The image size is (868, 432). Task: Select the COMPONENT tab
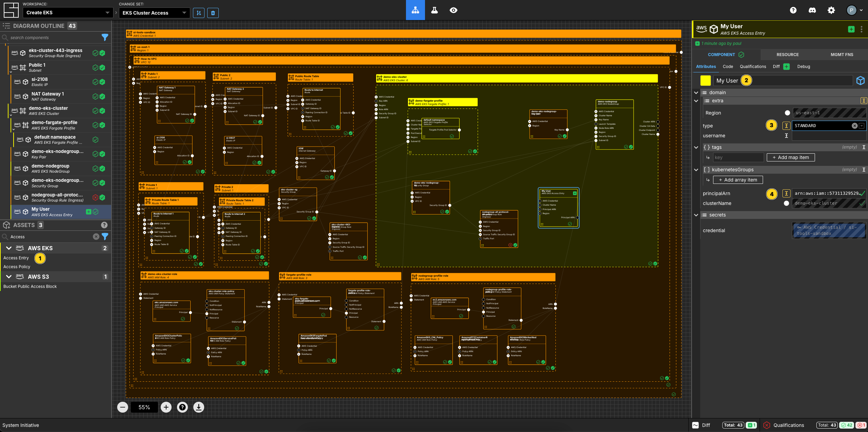726,54
